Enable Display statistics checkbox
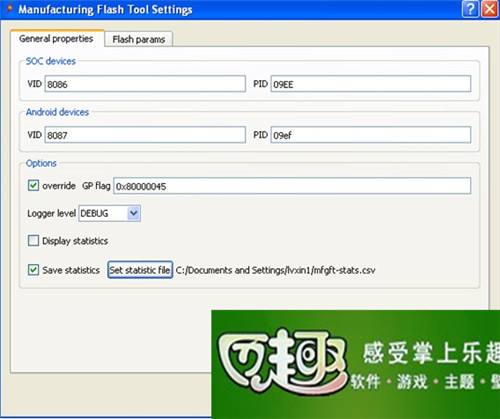 [33, 240]
